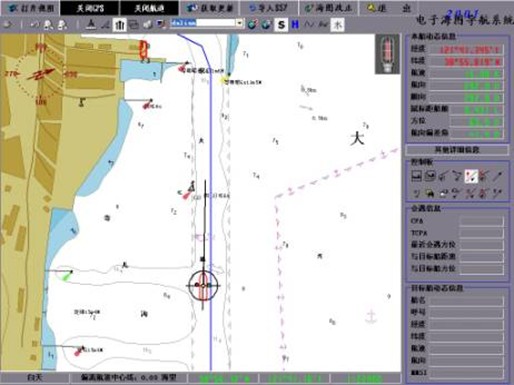Toggle the pressed columns icon in the toolbar
Screen dimensions: 514x385
[119, 25]
